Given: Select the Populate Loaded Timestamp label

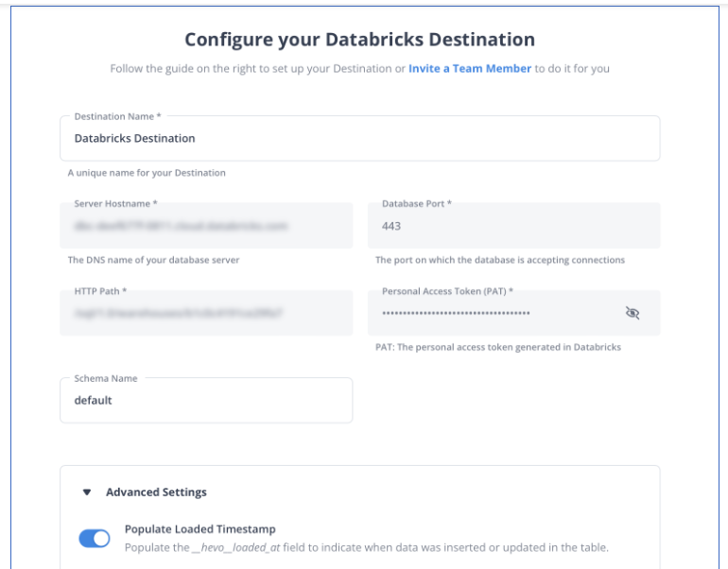Looking at the screenshot, I should [x=200, y=529].
